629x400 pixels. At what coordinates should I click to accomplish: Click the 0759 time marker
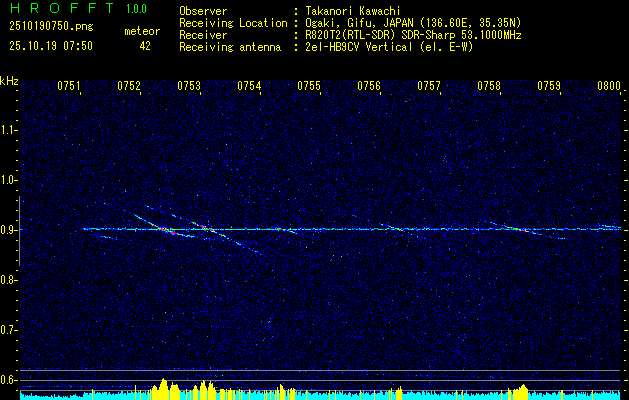[x=549, y=86]
